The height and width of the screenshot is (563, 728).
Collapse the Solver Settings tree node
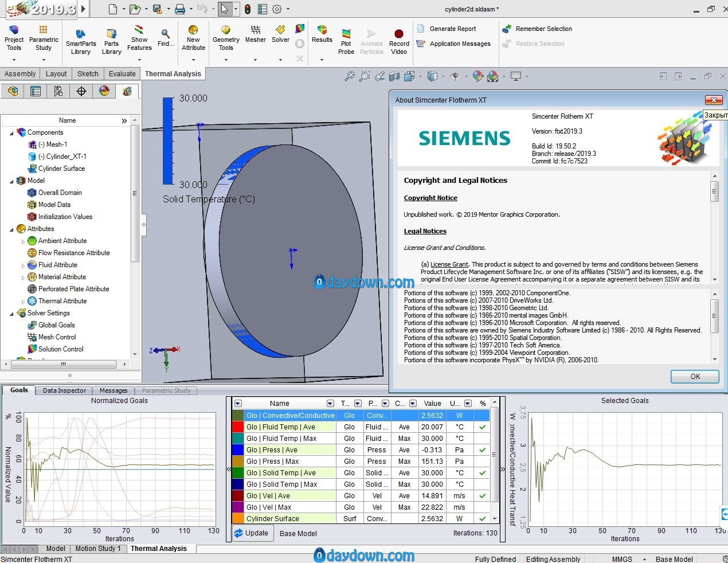click(x=11, y=314)
